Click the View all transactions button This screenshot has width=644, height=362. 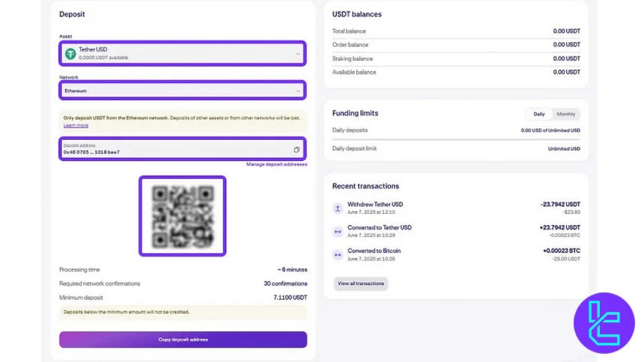coord(361,283)
